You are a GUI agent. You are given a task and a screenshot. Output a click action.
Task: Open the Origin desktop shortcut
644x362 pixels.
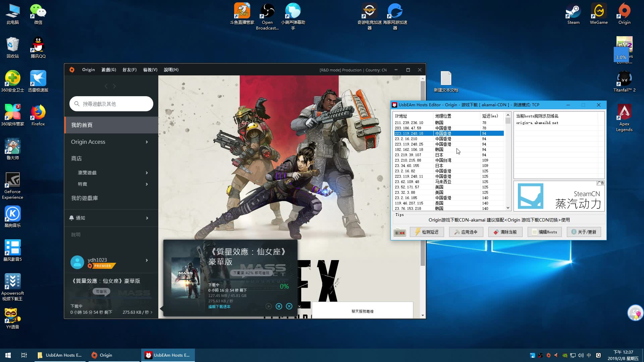pos(624,14)
